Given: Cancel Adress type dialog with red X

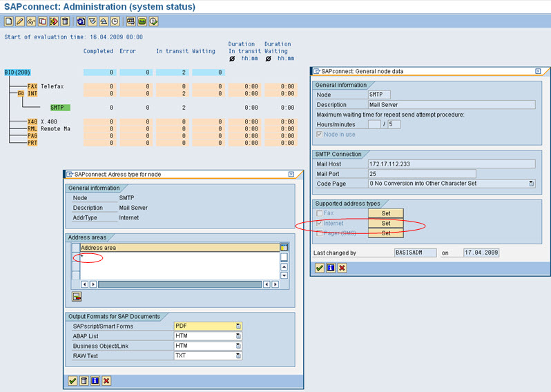Looking at the screenshot, I should 106,381.
